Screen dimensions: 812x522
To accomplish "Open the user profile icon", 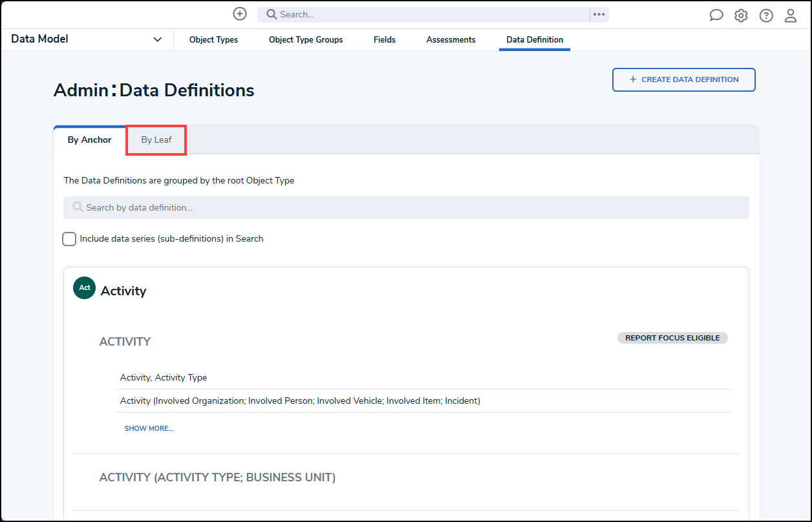I will click(x=791, y=16).
